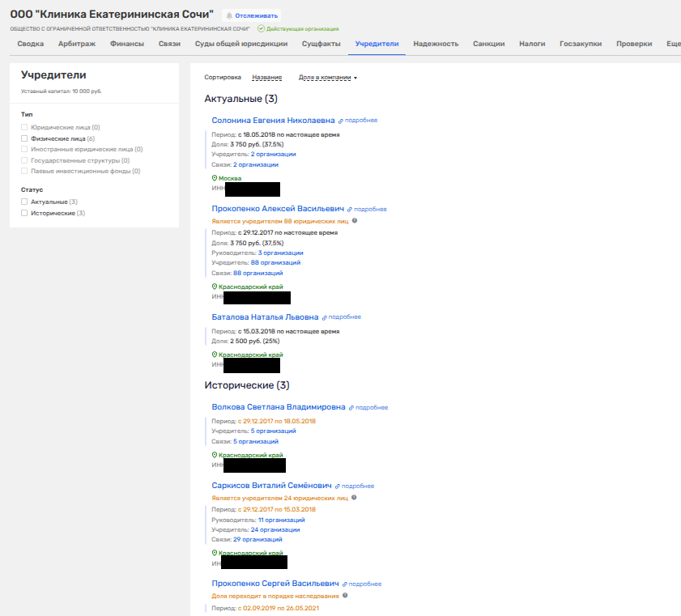Open the Госзакупки tab
The width and height of the screenshot is (681, 616).
(x=580, y=44)
